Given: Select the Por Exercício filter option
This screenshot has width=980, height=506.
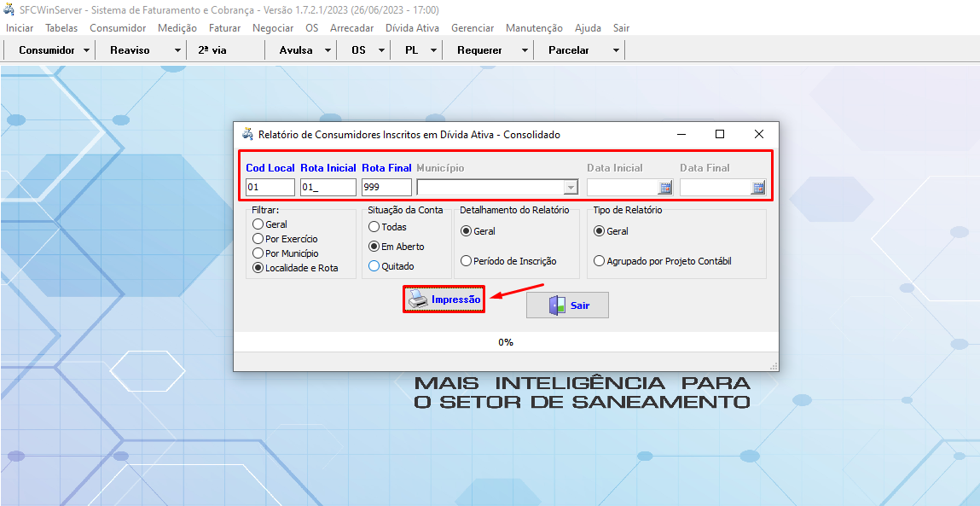Looking at the screenshot, I should tap(258, 239).
